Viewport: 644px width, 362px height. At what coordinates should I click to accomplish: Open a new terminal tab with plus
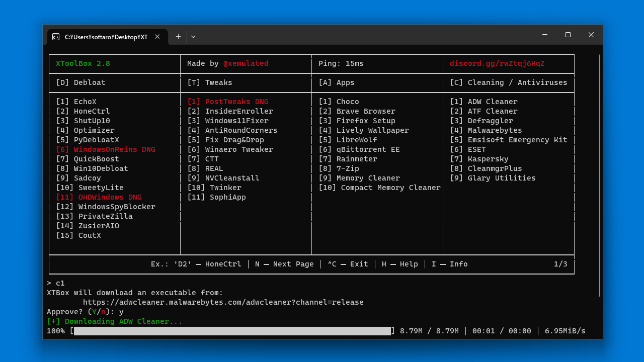tap(178, 37)
